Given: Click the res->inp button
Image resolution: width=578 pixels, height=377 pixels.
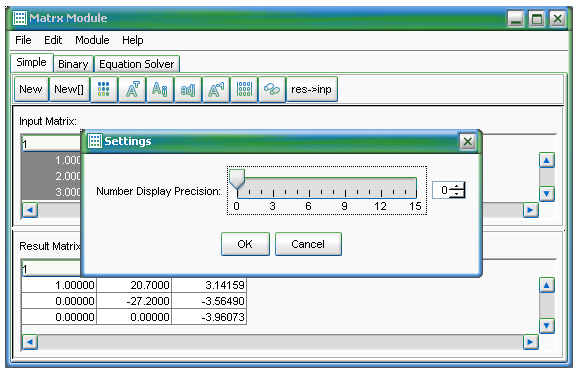Looking at the screenshot, I should pyautogui.click(x=311, y=89).
